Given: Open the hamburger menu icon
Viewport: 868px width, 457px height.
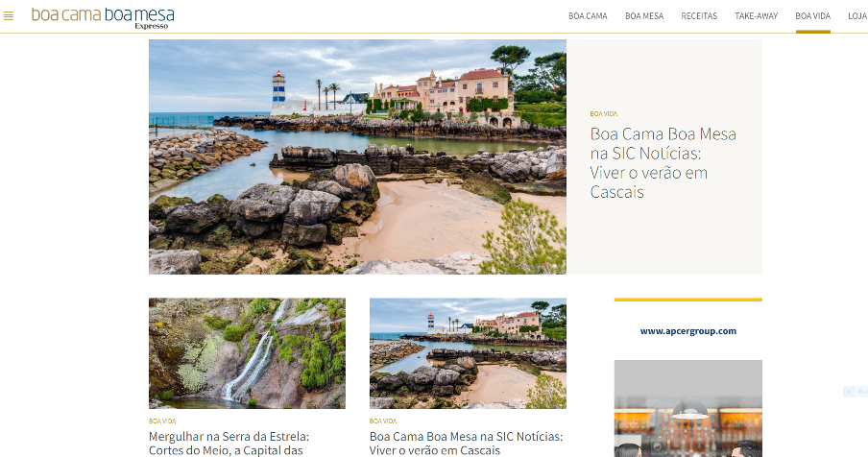Looking at the screenshot, I should [x=9, y=16].
